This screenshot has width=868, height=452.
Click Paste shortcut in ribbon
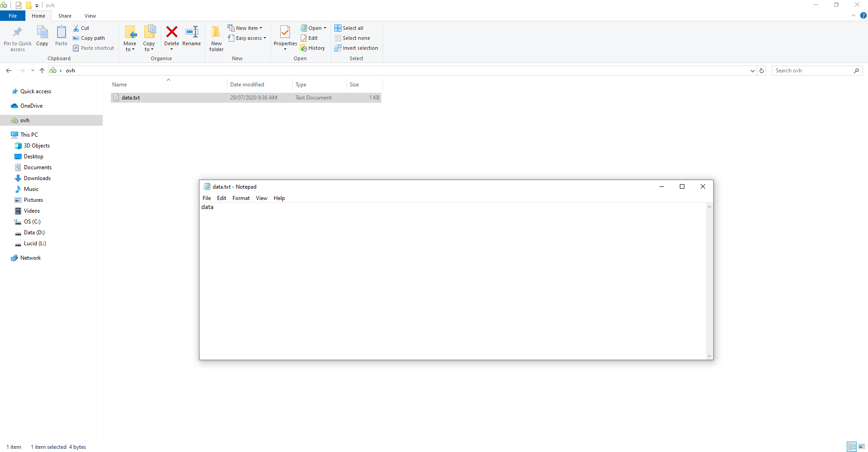click(94, 48)
